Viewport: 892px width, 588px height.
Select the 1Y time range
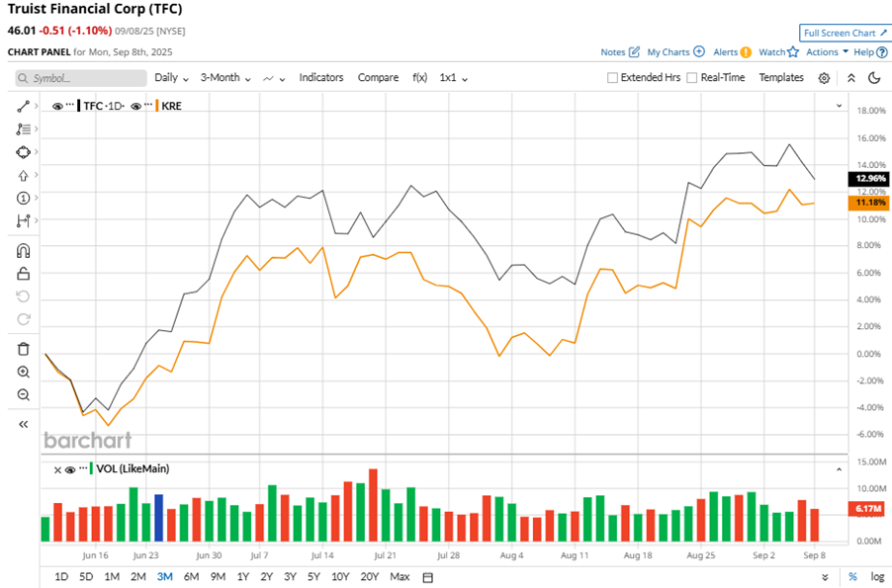[243, 576]
